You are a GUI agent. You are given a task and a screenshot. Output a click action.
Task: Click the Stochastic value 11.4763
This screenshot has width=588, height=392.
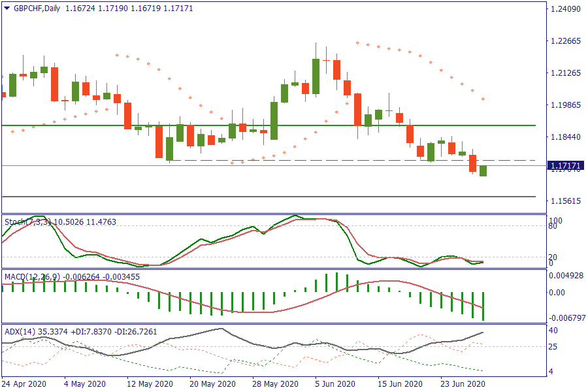click(x=101, y=221)
